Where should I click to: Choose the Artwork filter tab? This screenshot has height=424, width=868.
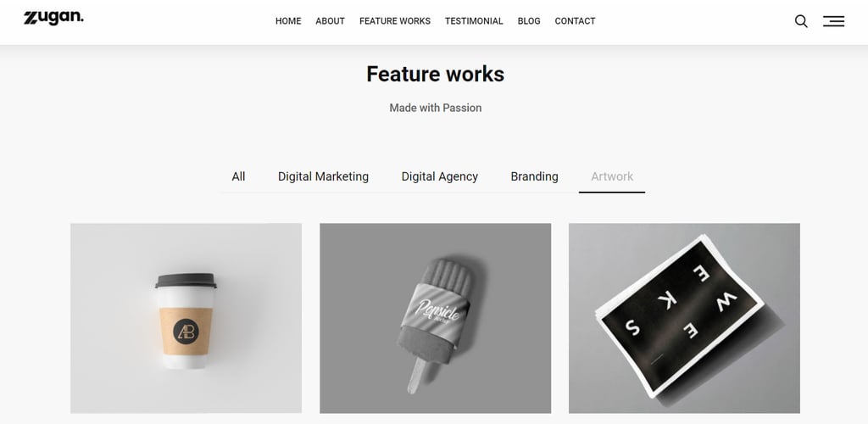[612, 176]
